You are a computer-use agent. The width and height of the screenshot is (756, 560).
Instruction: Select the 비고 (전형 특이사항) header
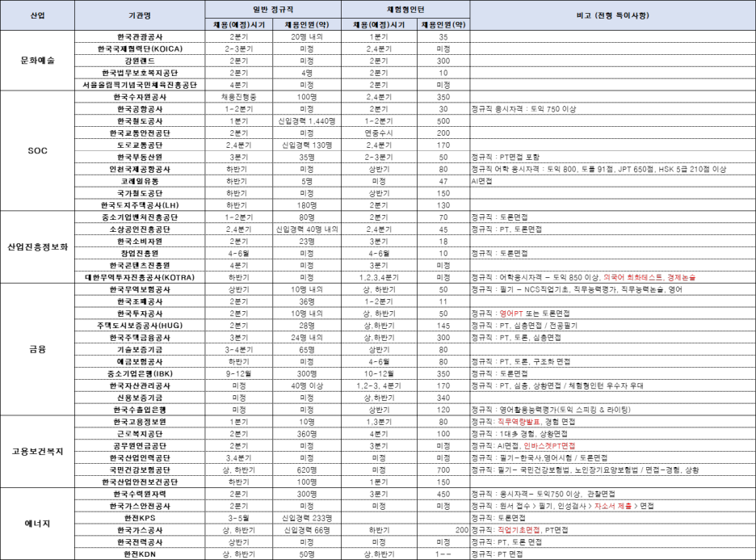(x=613, y=15)
